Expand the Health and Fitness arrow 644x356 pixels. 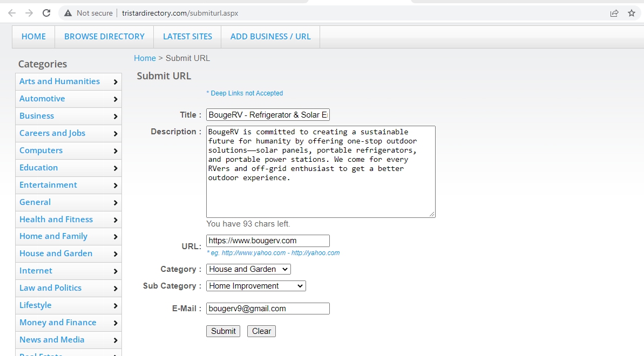pyautogui.click(x=116, y=220)
